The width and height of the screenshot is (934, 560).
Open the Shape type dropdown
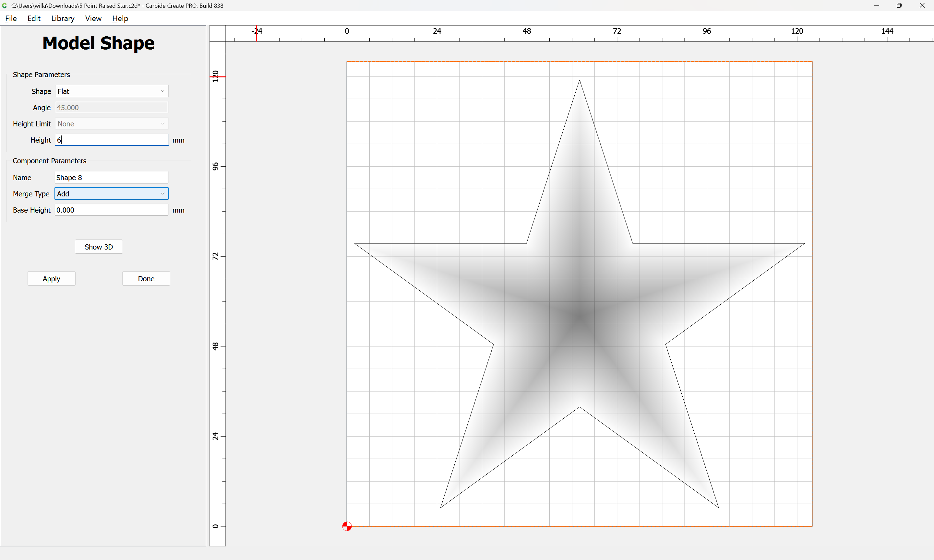coord(111,91)
